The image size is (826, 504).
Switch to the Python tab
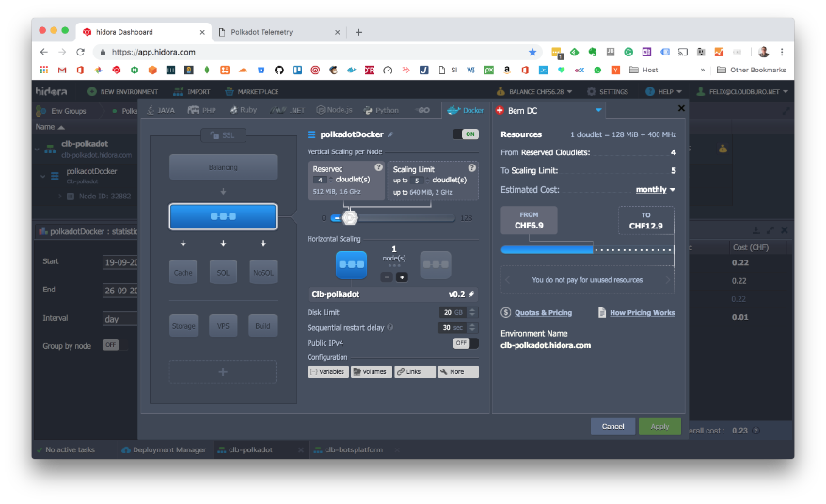point(381,110)
